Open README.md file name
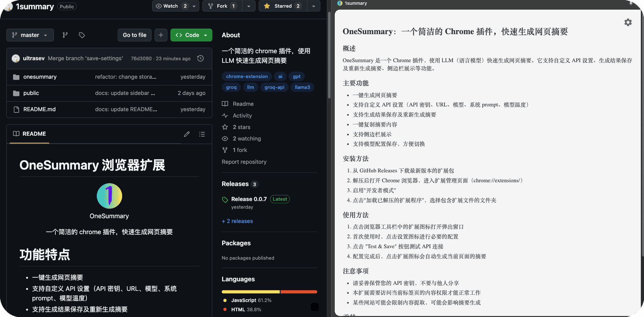This screenshot has height=317, width=644. (x=40, y=109)
